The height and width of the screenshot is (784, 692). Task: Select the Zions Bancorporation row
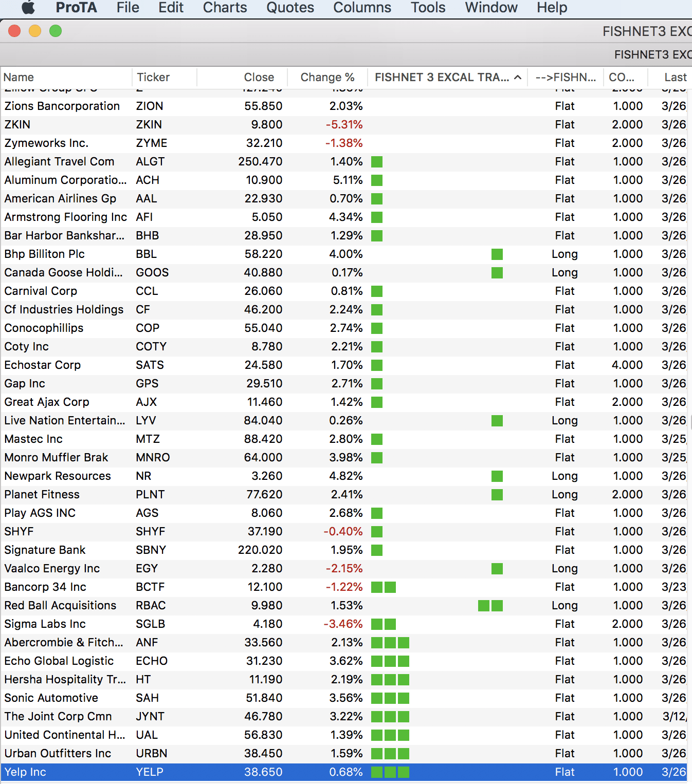(x=344, y=106)
